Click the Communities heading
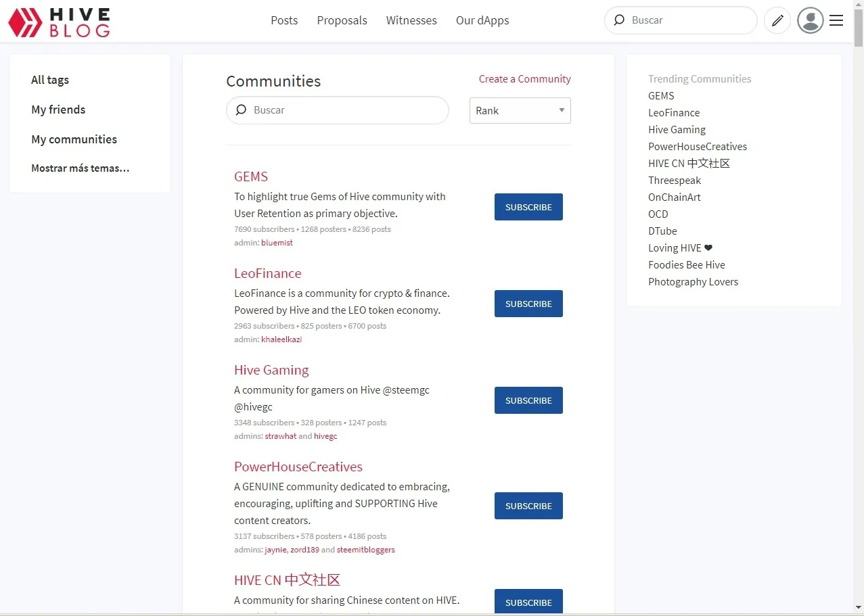Screen dimensions: 864x616 [x=273, y=81]
